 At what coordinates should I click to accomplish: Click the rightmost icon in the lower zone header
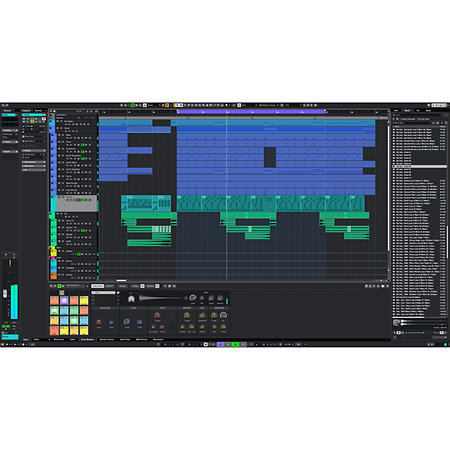[387, 286]
